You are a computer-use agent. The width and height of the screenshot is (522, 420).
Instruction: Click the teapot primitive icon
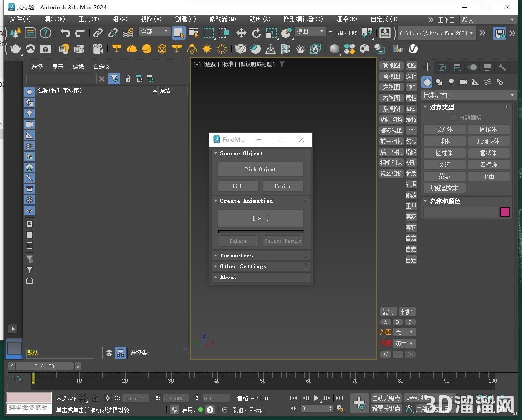(x=15, y=49)
